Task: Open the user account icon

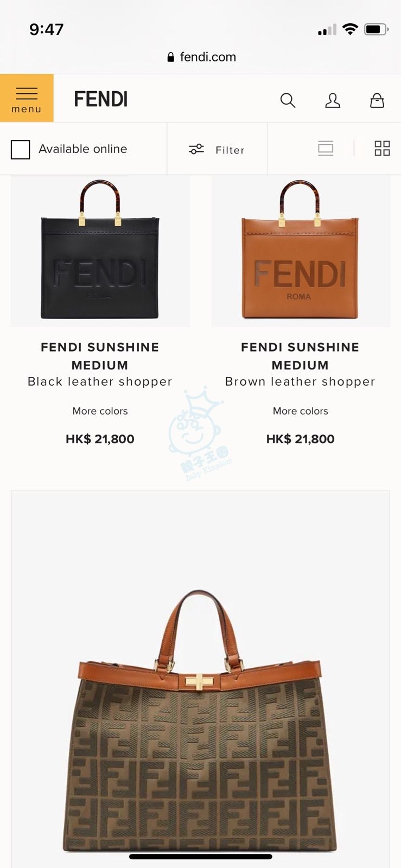Action: (x=333, y=100)
